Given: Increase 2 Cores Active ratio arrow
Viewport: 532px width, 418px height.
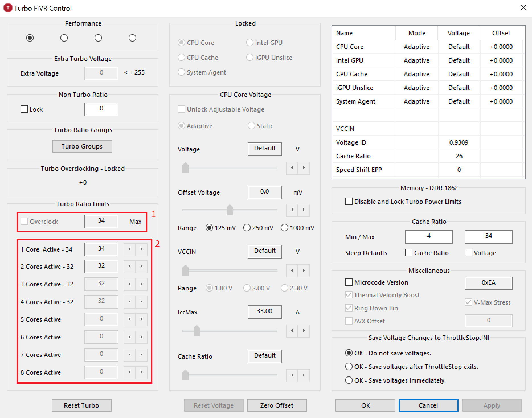Looking at the screenshot, I should (142, 267).
